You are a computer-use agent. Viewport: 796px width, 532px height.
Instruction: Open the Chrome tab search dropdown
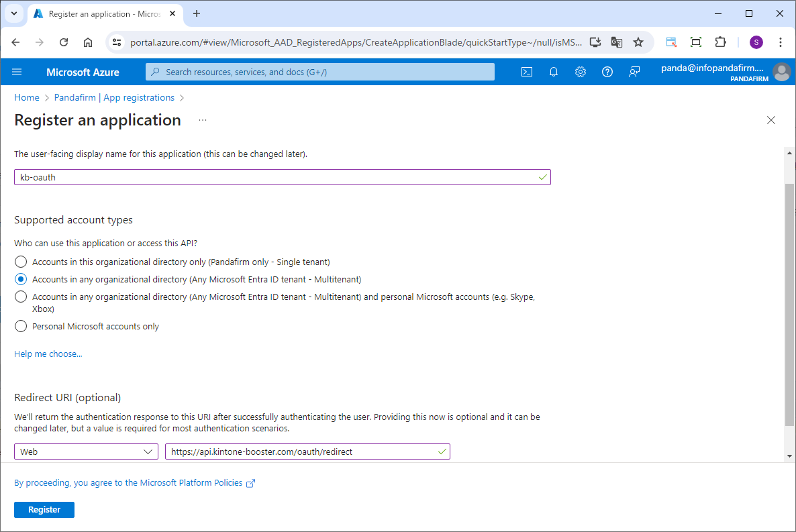point(13,13)
